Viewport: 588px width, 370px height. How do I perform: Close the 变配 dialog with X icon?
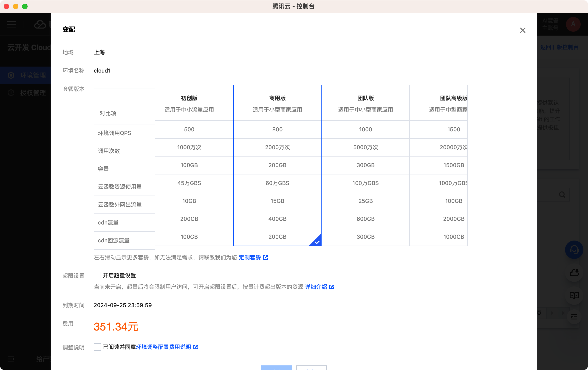(x=523, y=30)
